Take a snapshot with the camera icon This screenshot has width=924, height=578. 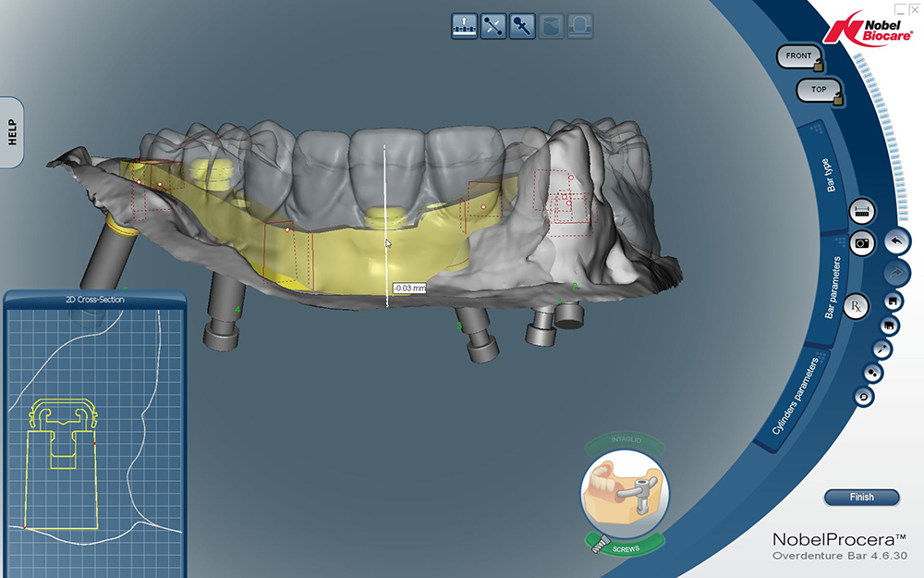point(862,242)
